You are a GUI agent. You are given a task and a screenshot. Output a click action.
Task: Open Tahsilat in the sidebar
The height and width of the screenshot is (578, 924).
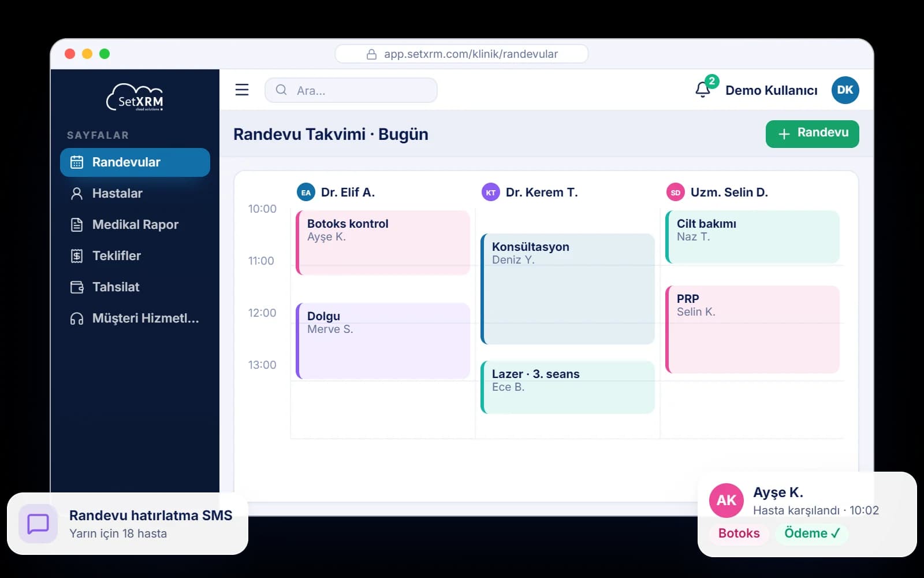click(135, 287)
